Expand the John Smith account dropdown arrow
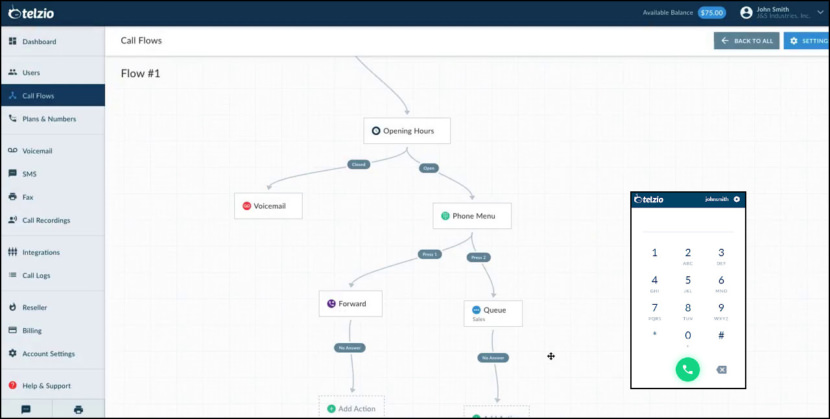 point(820,13)
